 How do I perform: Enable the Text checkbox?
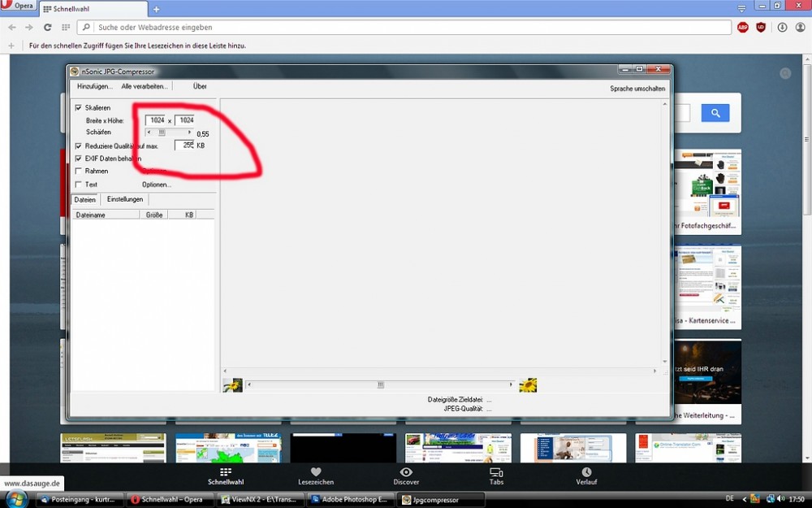pos(78,185)
